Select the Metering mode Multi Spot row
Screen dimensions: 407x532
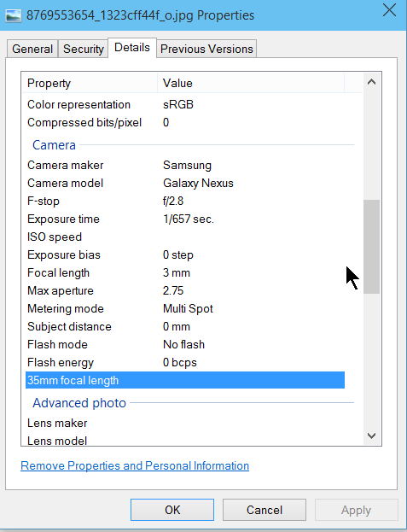pyautogui.click(x=185, y=309)
